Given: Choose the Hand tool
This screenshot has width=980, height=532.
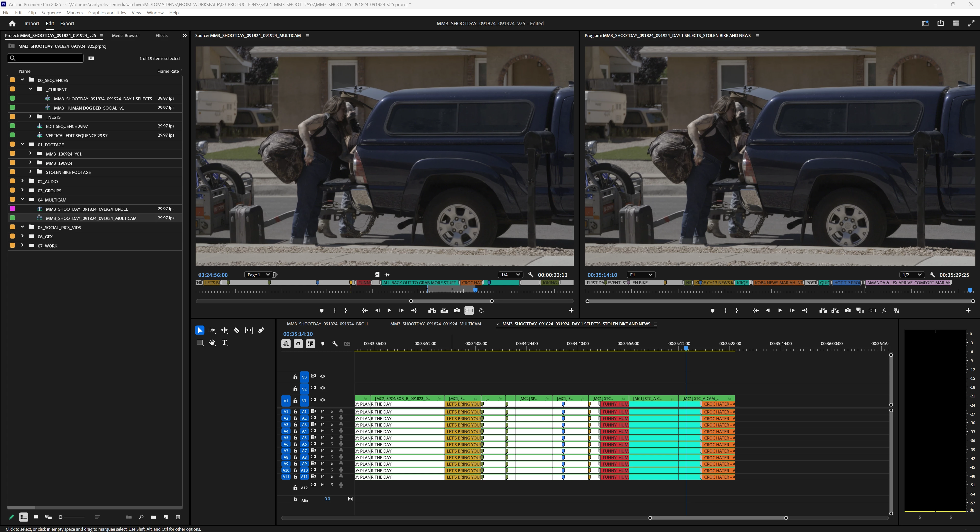Looking at the screenshot, I should click(212, 343).
